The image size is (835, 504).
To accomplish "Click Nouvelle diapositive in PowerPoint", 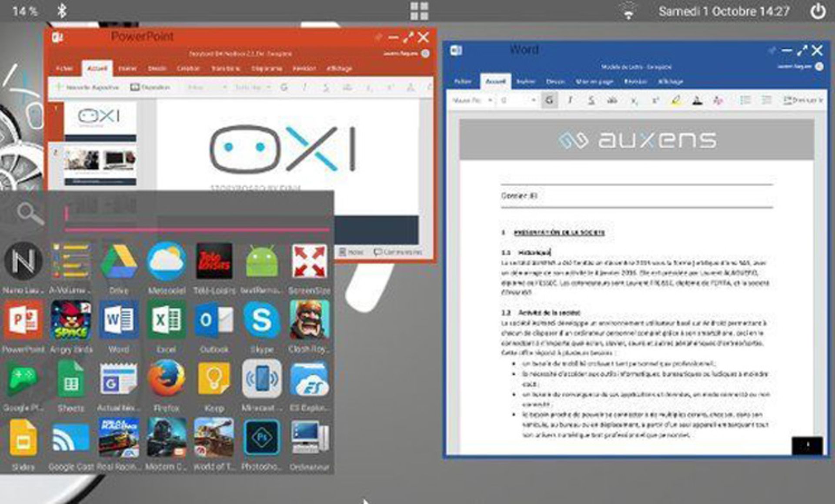I will coord(87,87).
